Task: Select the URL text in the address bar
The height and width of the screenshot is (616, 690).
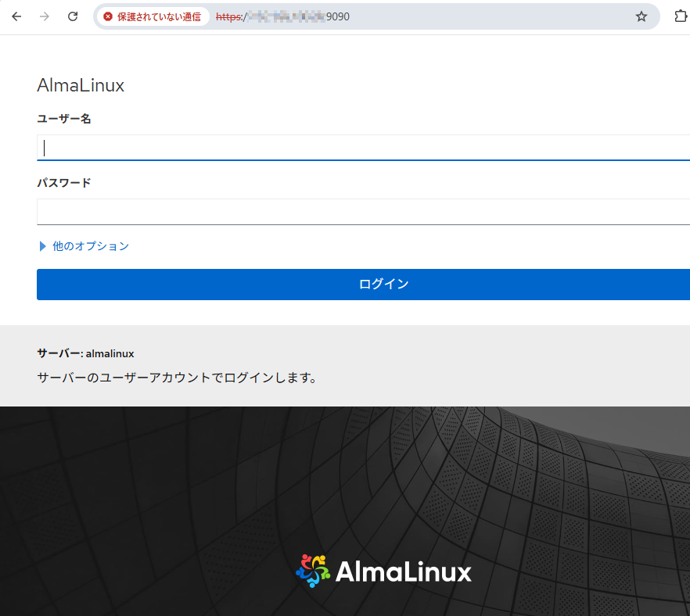Action: click(x=283, y=16)
